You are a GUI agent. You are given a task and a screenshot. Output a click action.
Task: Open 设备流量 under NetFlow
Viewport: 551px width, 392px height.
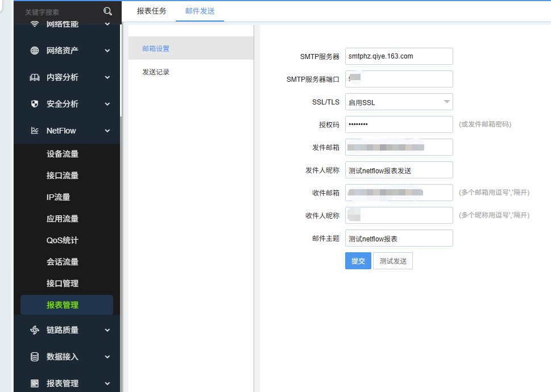(x=63, y=154)
